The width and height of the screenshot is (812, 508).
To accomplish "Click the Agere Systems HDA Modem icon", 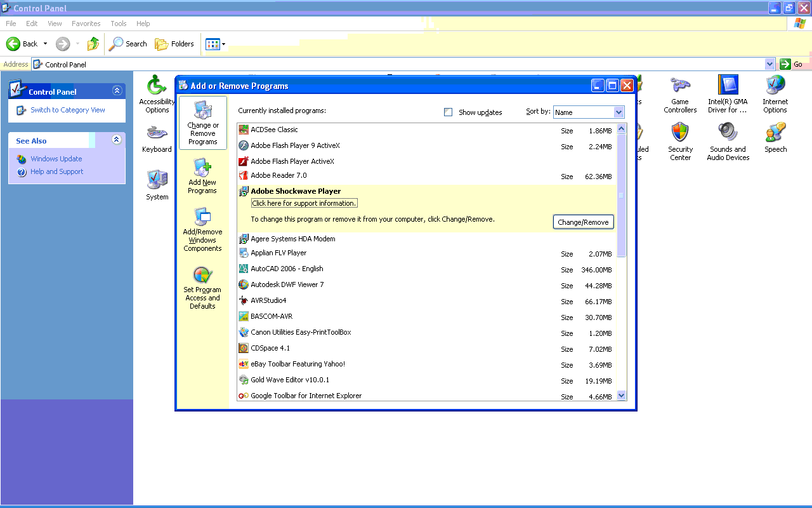I will coord(244,239).
